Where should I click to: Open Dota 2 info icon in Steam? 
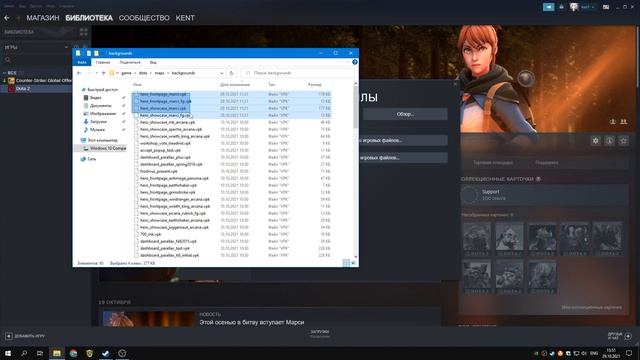609,141
